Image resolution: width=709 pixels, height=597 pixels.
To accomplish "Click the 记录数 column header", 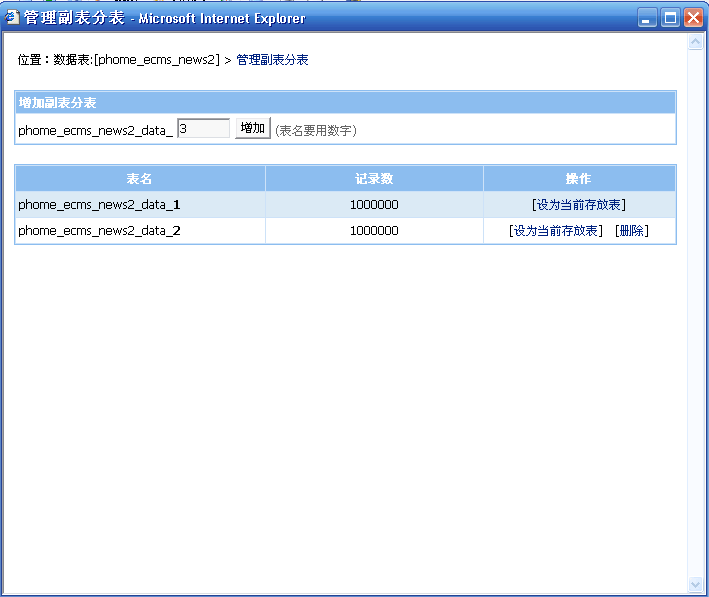I will coord(374,179).
